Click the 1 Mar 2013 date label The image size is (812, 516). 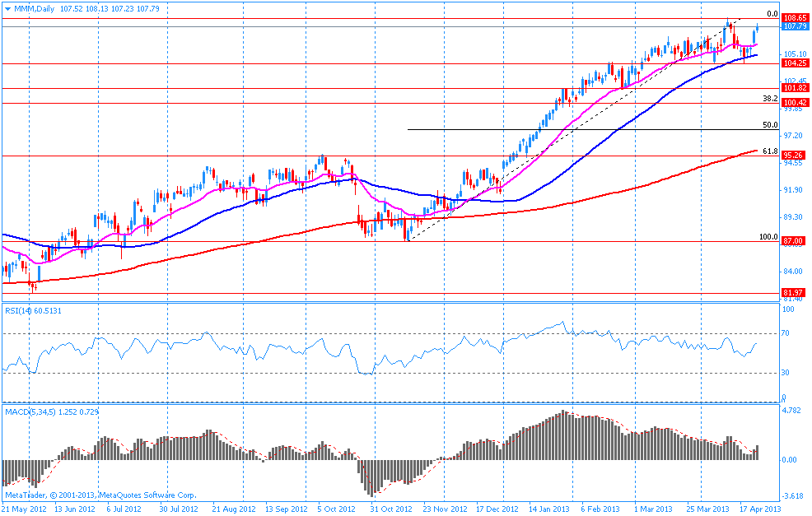coord(653,509)
